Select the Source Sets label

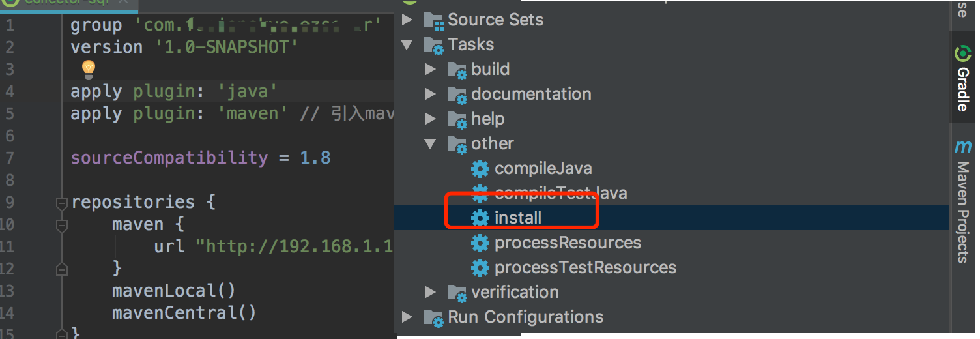[x=496, y=20]
